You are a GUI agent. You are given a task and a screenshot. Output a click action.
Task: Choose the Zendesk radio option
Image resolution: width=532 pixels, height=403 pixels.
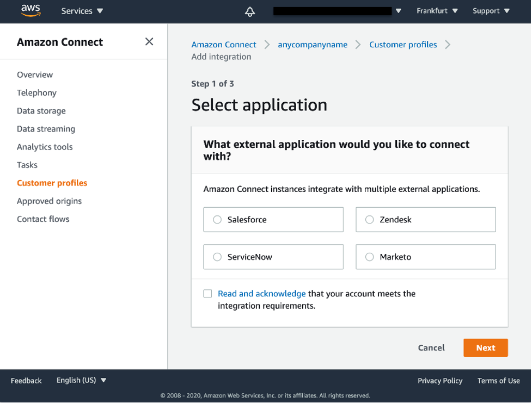370,220
